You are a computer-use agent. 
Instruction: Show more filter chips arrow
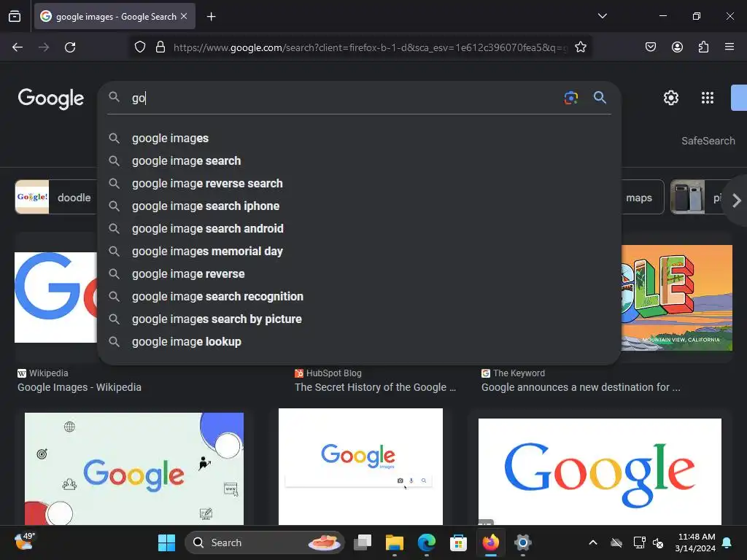coord(736,201)
